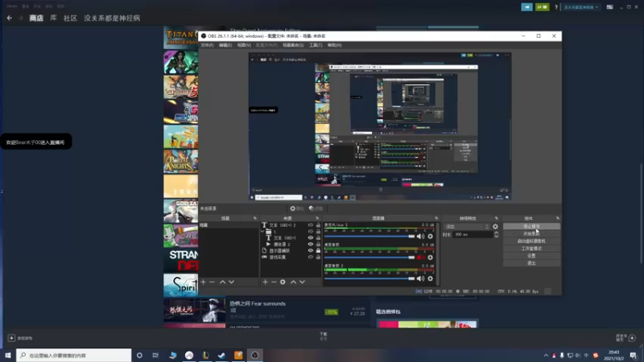Image resolution: width=644 pixels, height=362 pixels.
Task: Pop out the 场景 dock panel
Action: [x=254, y=218]
